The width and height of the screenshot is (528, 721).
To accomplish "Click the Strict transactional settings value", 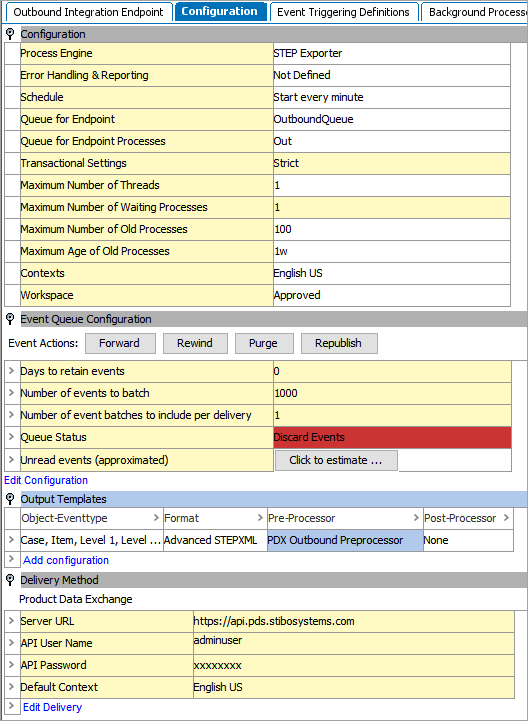I will tap(391, 163).
